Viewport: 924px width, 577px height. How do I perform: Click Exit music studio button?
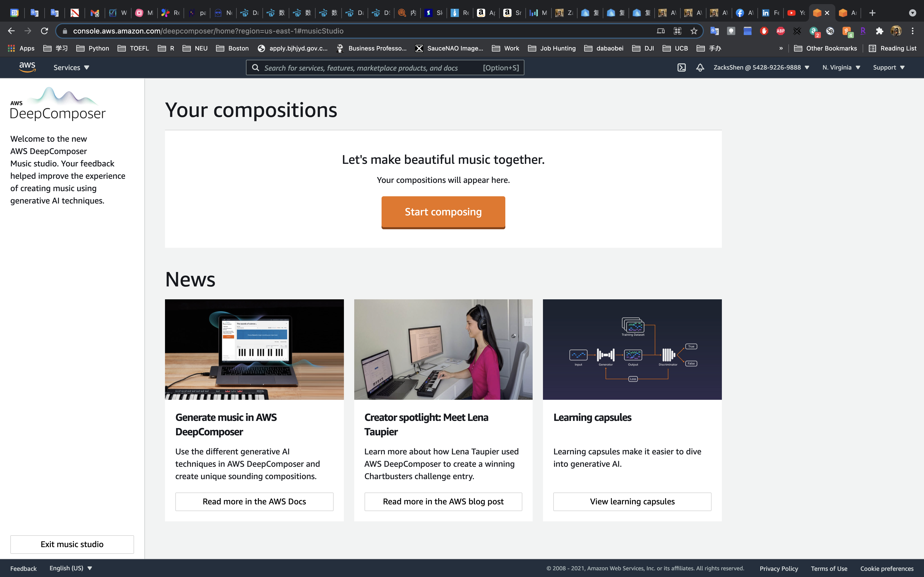(72, 544)
